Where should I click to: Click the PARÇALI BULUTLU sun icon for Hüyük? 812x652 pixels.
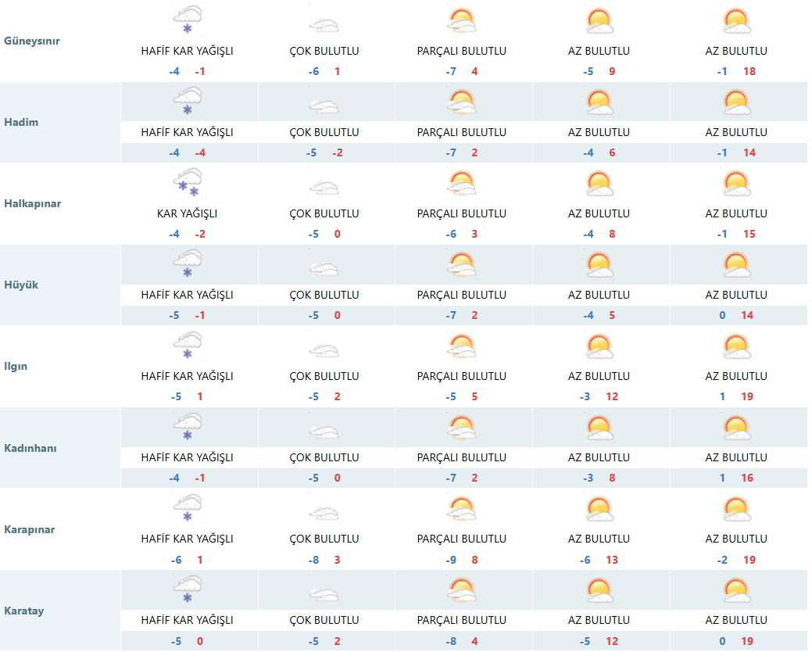462,264
